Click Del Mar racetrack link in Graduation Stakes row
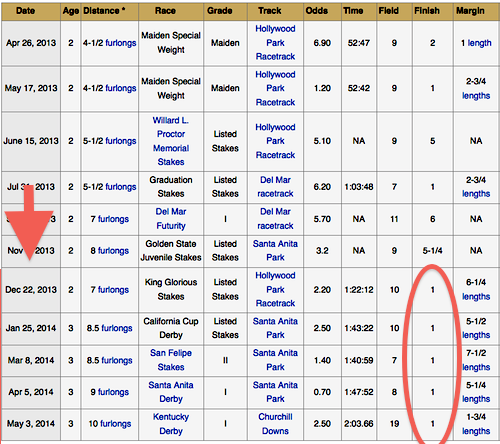Viewport: 500px width, 444px height. click(x=275, y=187)
